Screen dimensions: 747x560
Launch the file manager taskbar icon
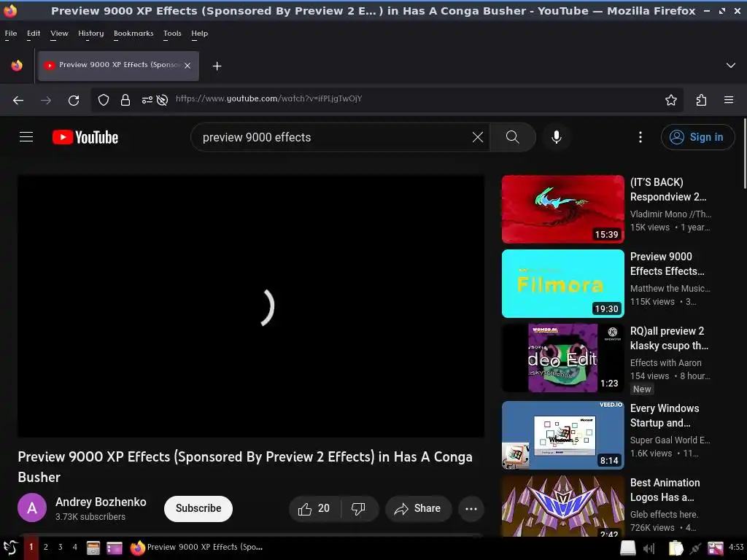93,548
